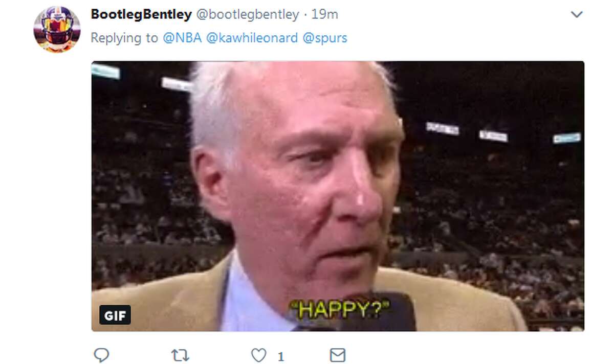Open the BootlegBentley avatar profile picture

(x=57, y=29)
